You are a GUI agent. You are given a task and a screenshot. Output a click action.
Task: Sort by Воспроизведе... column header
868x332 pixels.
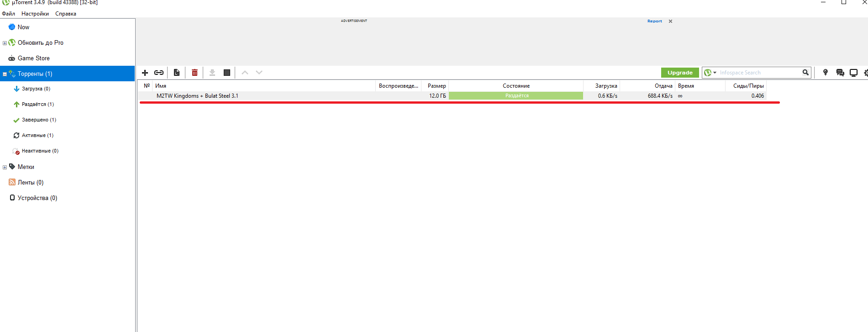pyautogui.click(x=398, y=85)
